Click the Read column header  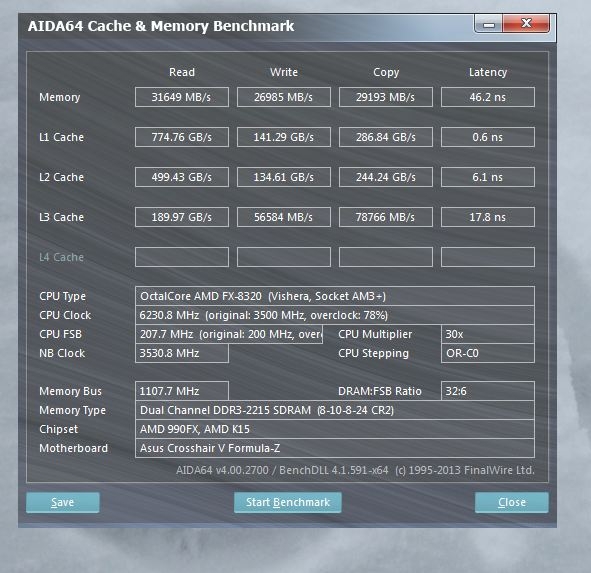click(182, 72)
